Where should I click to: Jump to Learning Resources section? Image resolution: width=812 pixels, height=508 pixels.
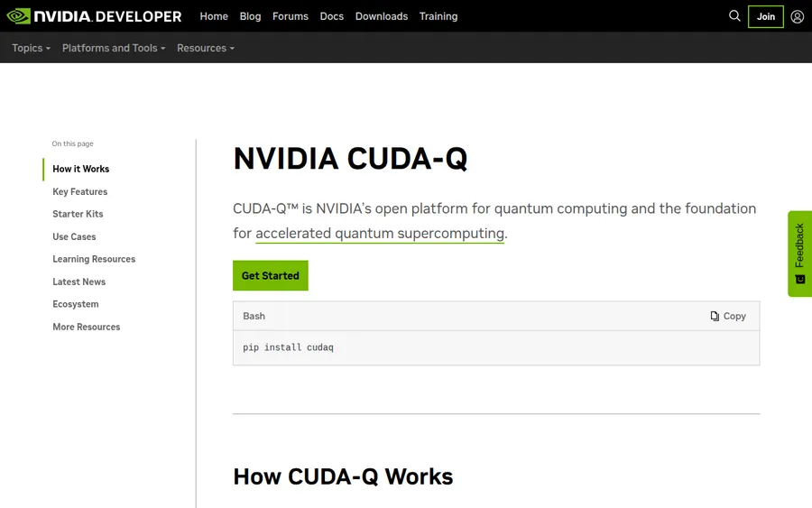[94, 259]
